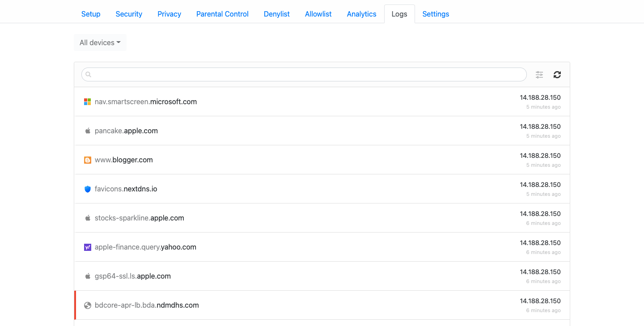Image resolution: width=644 pixels, height=326 pixels.
Task: Open the blocked bdcore-apr-lb.bda.ndmdhs.com entry
Action: [147, 305]
